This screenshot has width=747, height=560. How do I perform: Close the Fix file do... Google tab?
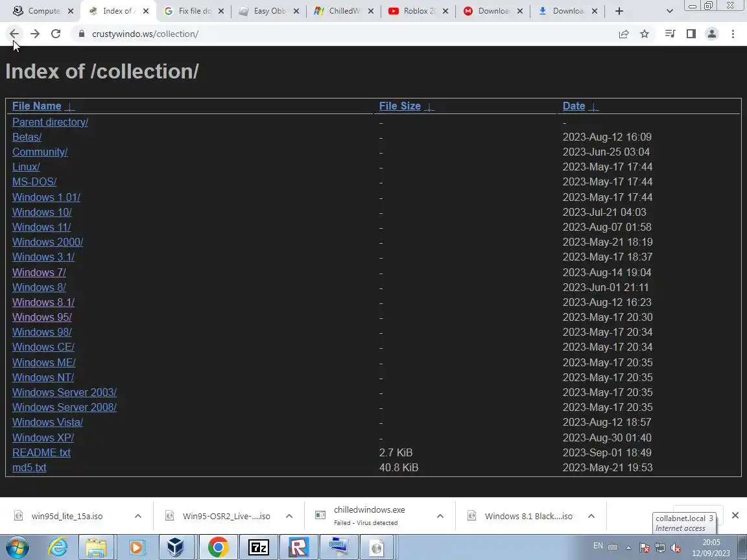(221, 11)
